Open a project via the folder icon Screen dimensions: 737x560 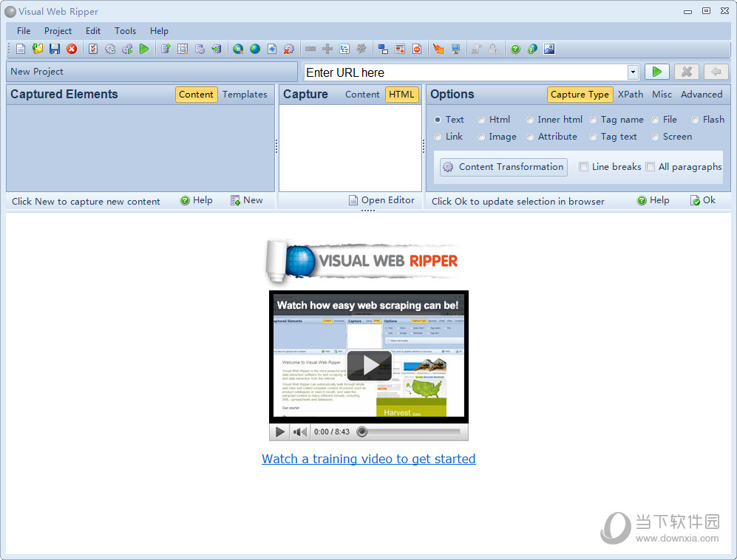pyautogui.click(x=38, y=49)
